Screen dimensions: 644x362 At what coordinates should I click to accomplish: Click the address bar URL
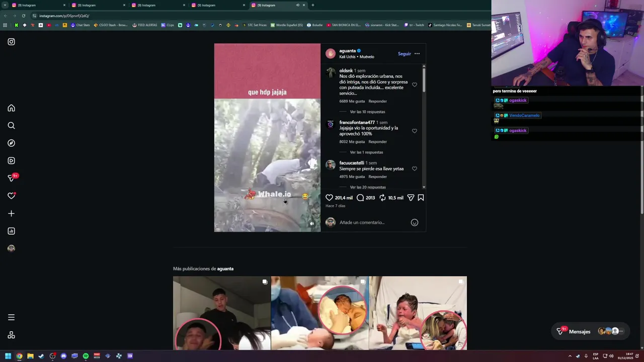pyautogui.click(x=64, y=16)
